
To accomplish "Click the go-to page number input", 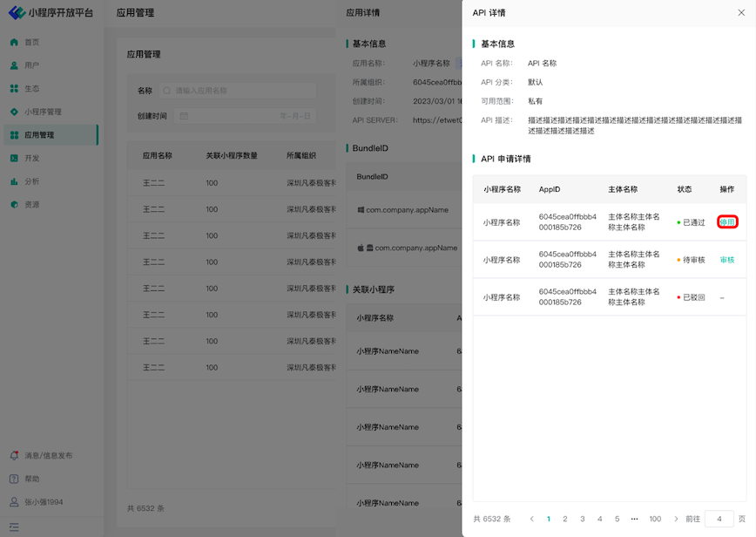I will click(719, 519).
